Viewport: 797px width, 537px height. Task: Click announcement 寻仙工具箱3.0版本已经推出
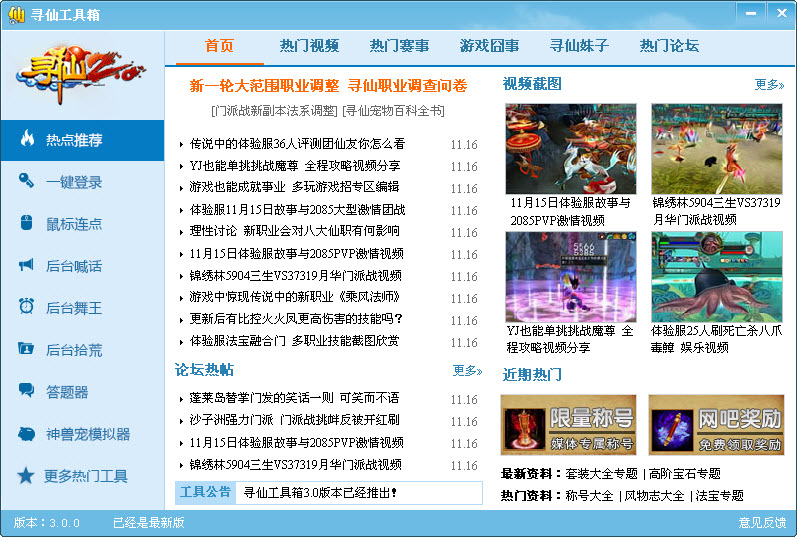point(320,493)
